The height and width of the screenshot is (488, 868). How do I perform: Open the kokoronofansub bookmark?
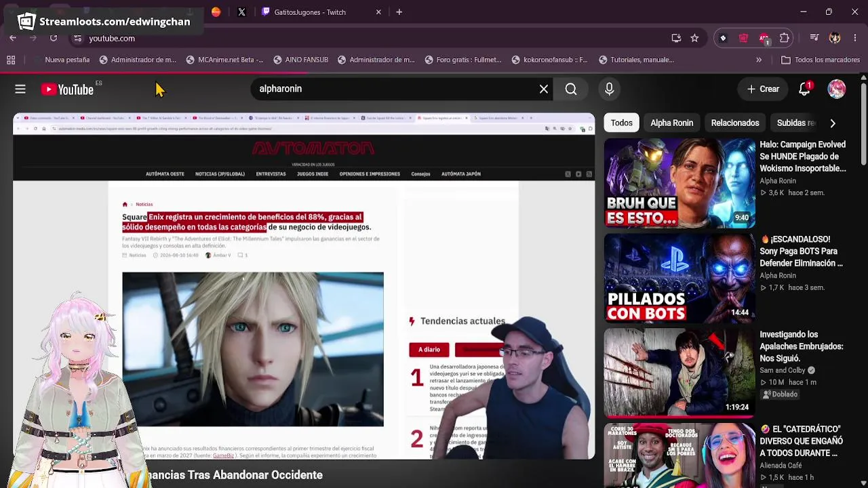549,60
